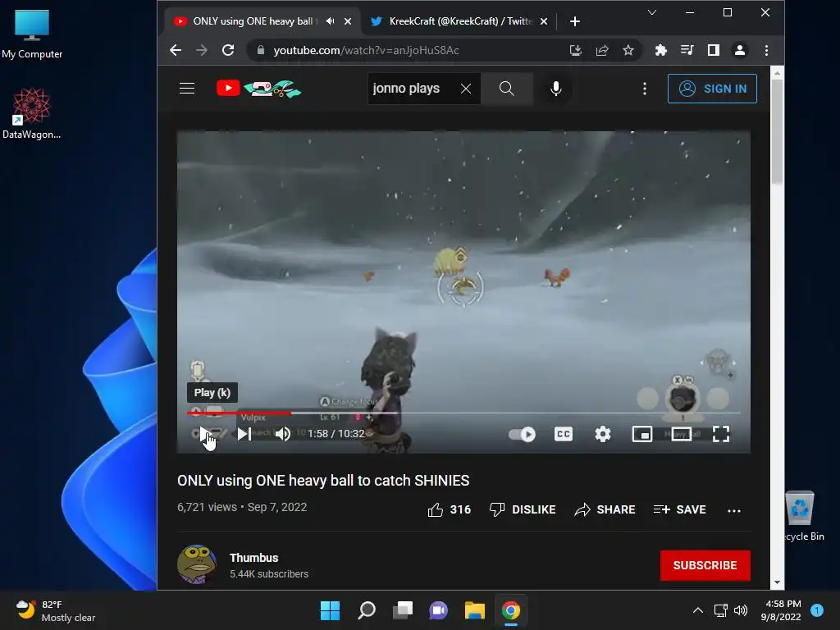Mute audio icon on YouTube tab

point(331,21)
